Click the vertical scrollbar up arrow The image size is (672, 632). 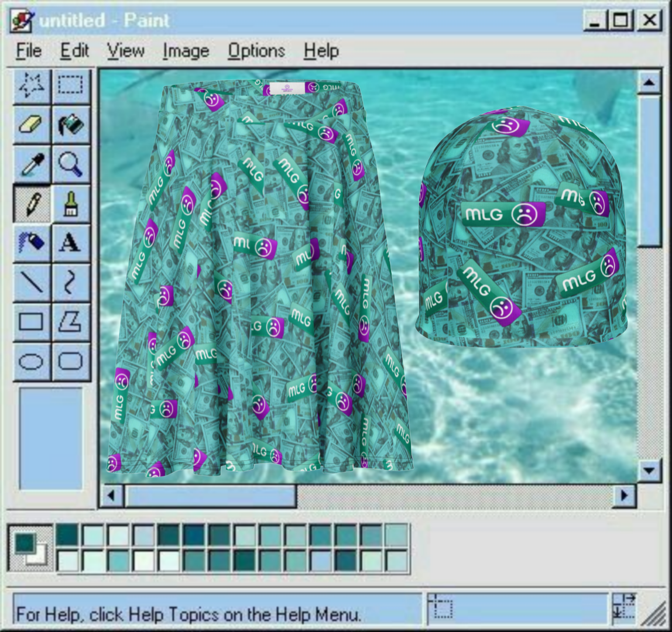[x=649, y=83]
